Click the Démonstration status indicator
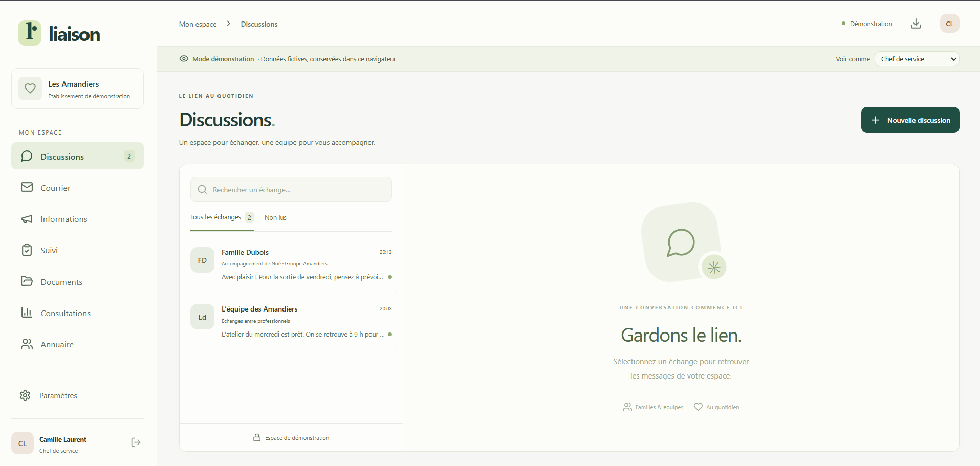 867,24
